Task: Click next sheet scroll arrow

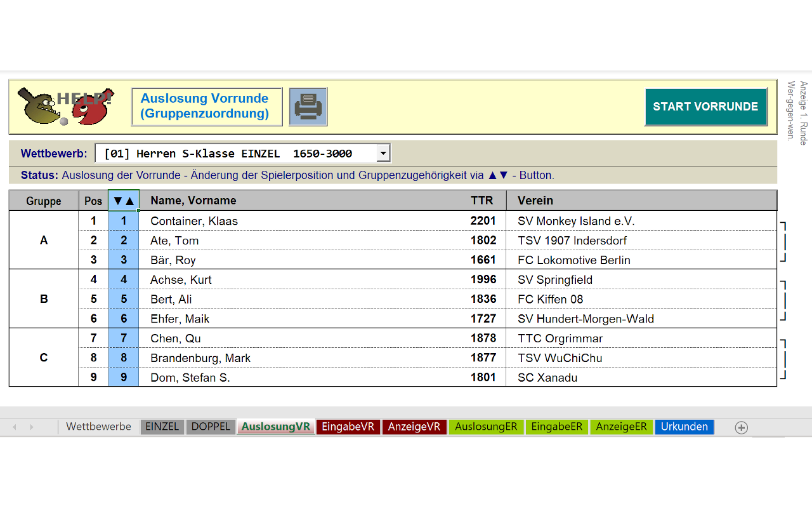Action: 31,427
